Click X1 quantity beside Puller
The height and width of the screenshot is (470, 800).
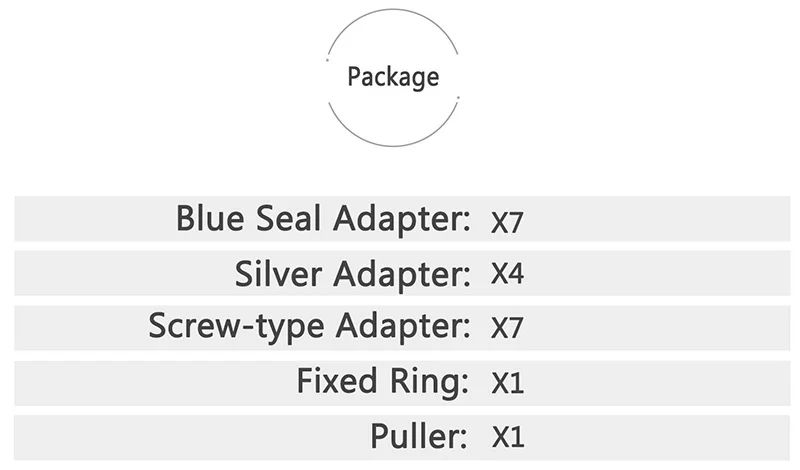[x=508, y=437]
